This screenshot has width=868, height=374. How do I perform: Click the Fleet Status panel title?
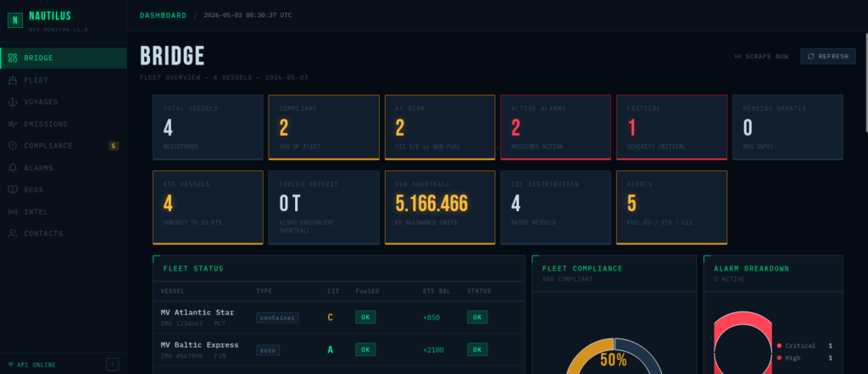[193, 269]
